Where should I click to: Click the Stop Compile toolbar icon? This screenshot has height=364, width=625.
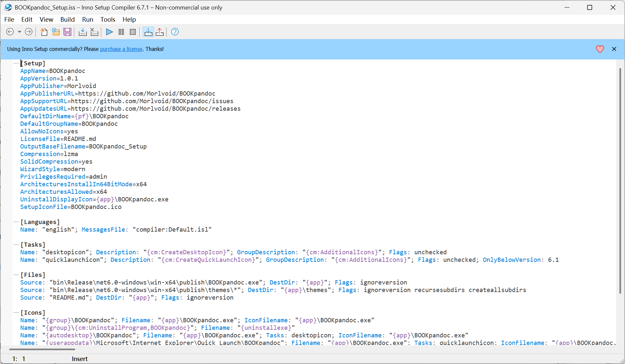click(x=94, y=32)
